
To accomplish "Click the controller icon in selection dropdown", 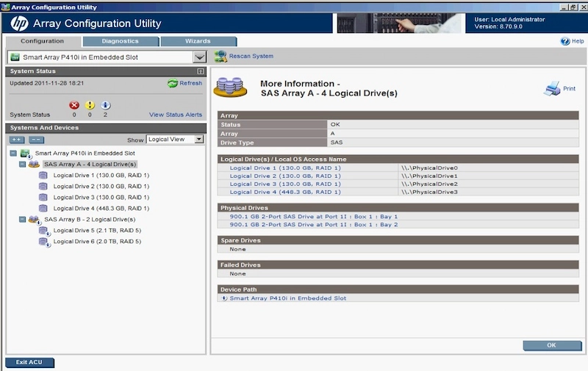I will (x=15, y=57).
